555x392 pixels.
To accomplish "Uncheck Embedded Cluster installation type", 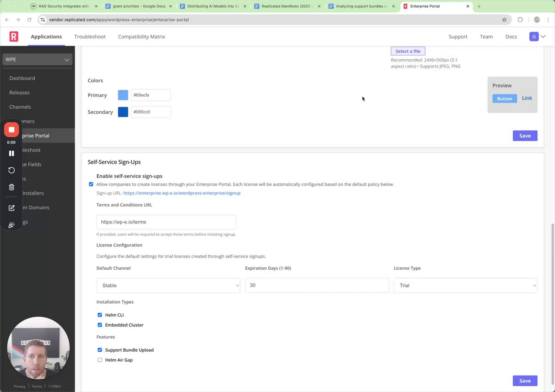I will pyautogui.click(x=100, y=325).
